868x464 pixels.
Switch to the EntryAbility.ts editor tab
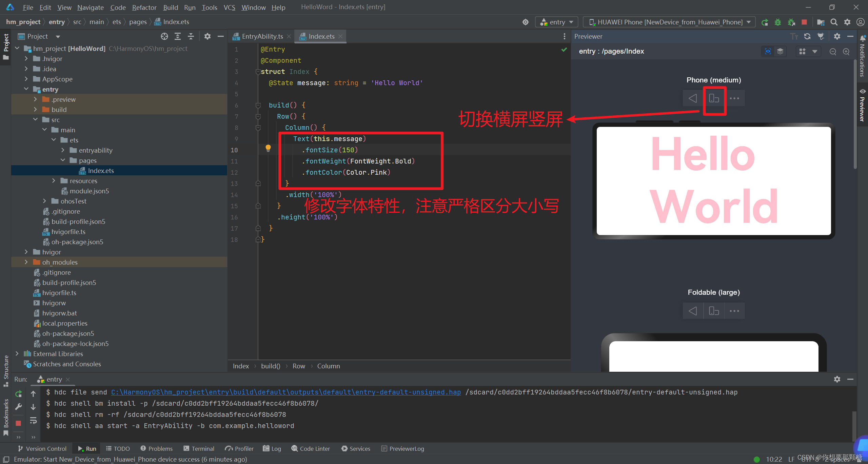tap(262, 36)
